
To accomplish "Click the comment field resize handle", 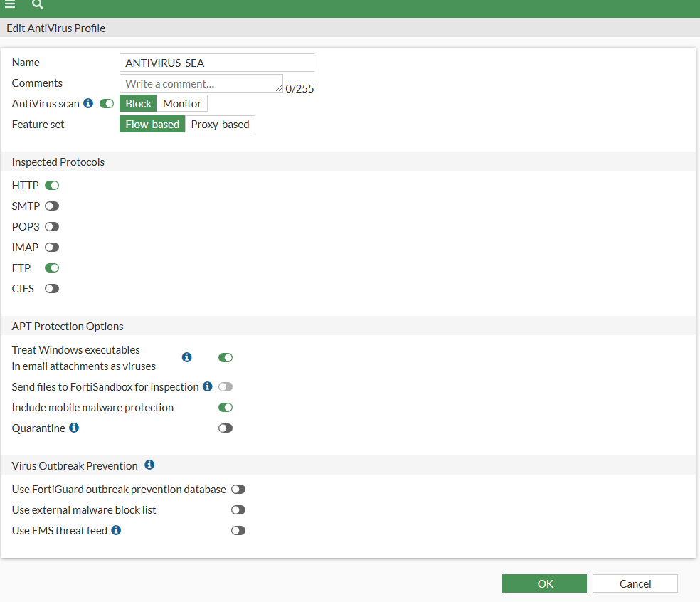I will 279,88.
